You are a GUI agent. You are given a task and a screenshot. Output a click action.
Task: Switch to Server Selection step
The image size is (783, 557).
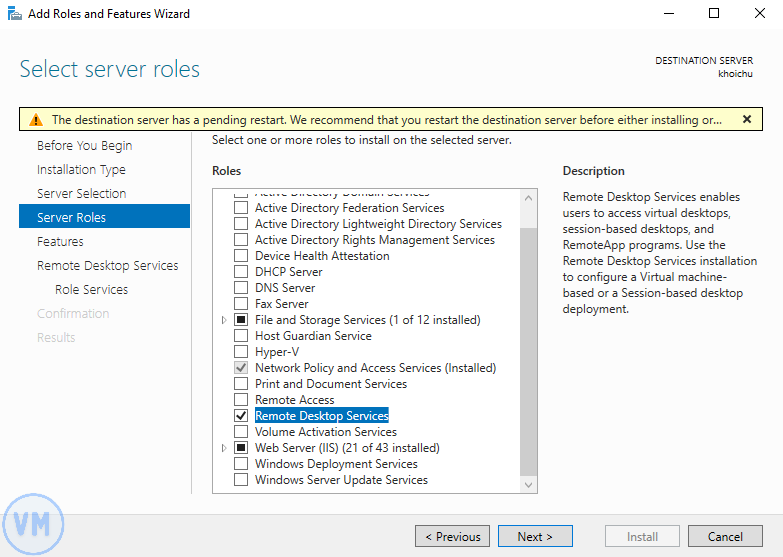pyautogui.click(x=81, y=193)
